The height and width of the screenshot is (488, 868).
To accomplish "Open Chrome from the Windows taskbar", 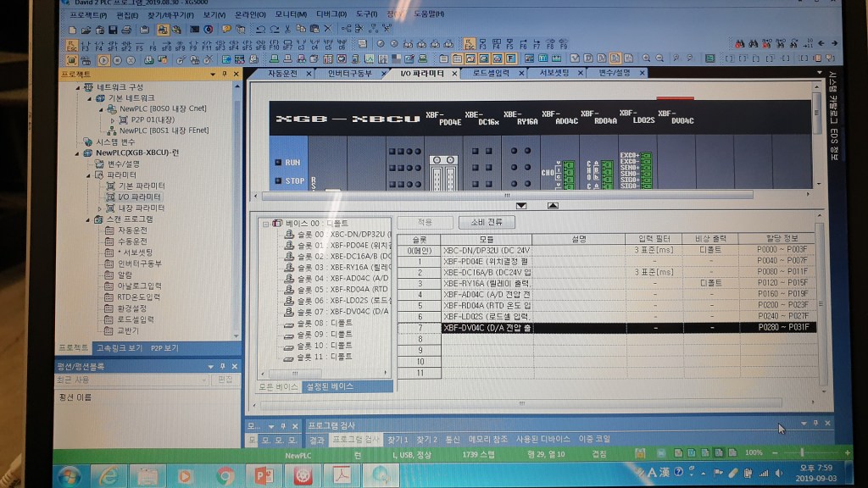I will 225,475.
